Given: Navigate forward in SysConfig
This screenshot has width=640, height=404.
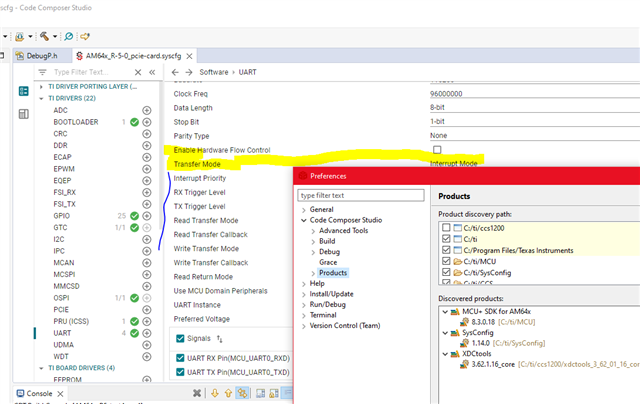Looking at the screenshot, I should pos(189,72).
